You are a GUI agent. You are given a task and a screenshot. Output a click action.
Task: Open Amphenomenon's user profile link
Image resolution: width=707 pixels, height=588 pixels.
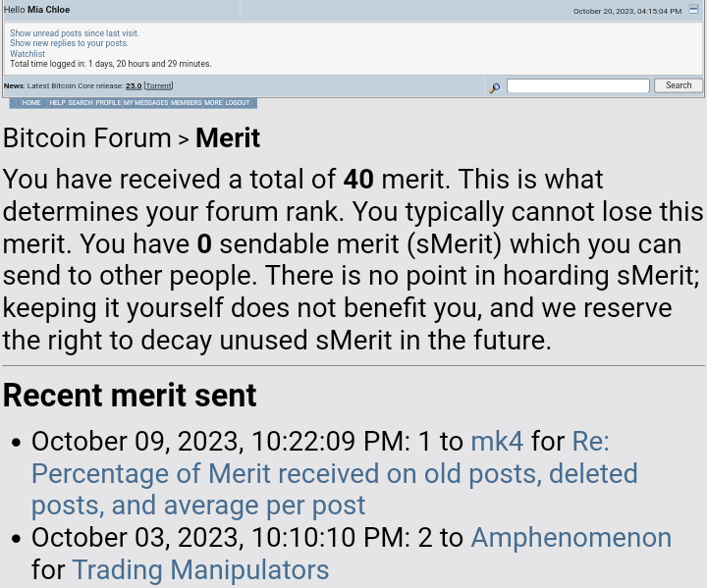[x=571, y=538]
